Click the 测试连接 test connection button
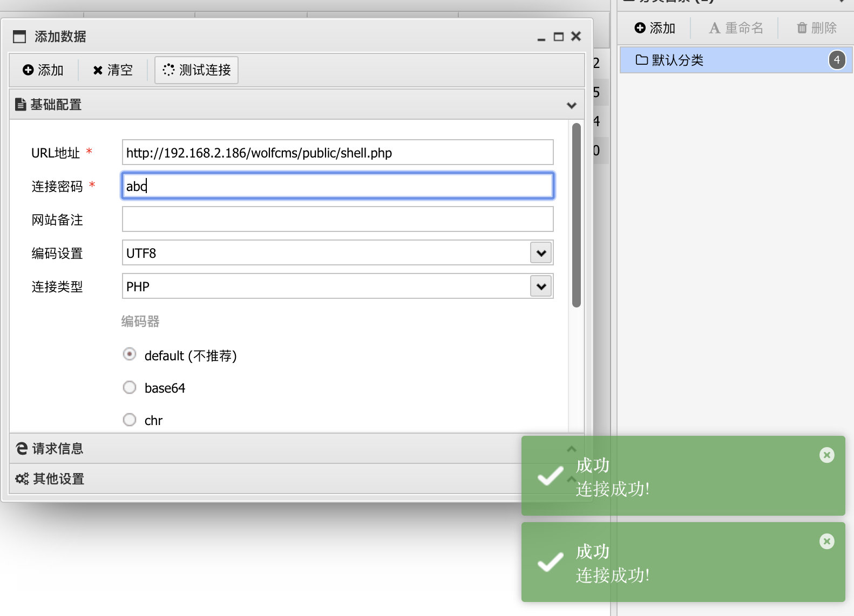 pyautogui.click(x=196, y=70)
